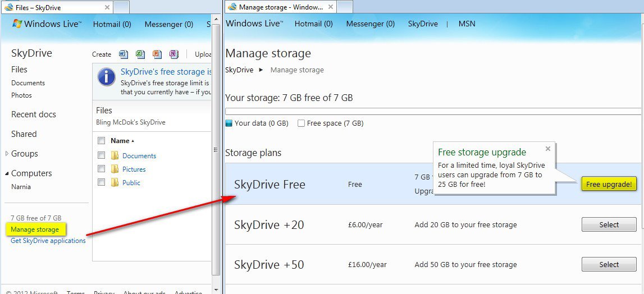Click the SkyDrive tab icon in Files tab
Viewport: 644px width, 294px height.
(x=8, y=7)
